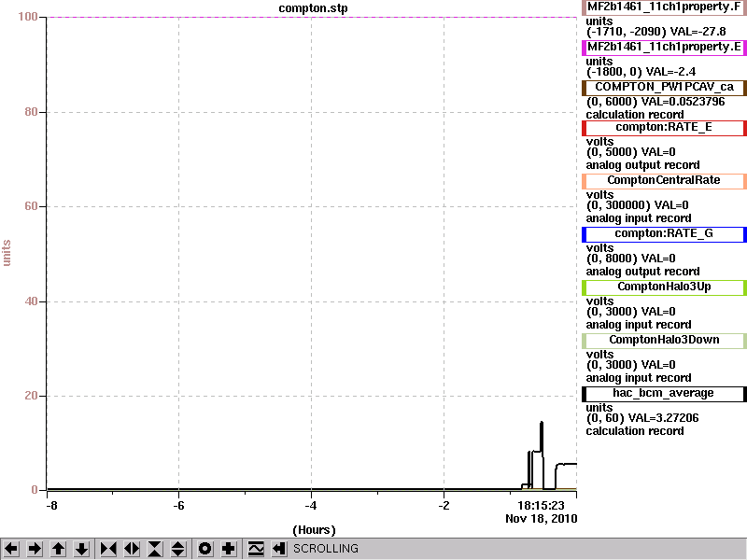This screenshot has width=747, height=560.
Task: Click the waveform graph-mode toolbar icon
Action: (256, 549)
